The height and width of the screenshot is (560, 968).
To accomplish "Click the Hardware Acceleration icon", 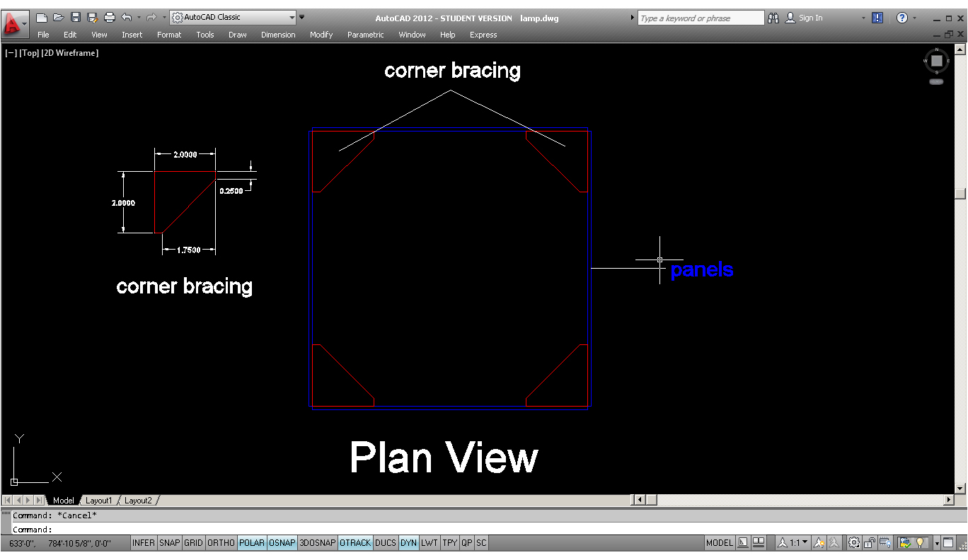I will [x=885, y=543].
